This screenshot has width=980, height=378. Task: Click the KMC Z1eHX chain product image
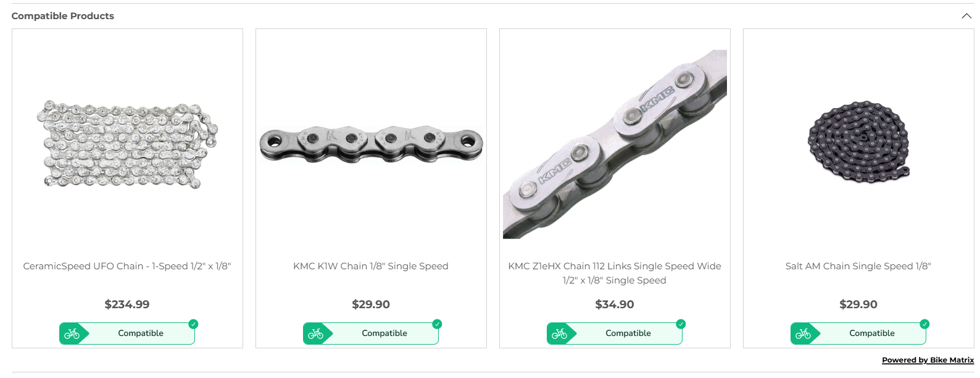pos(615,145)
